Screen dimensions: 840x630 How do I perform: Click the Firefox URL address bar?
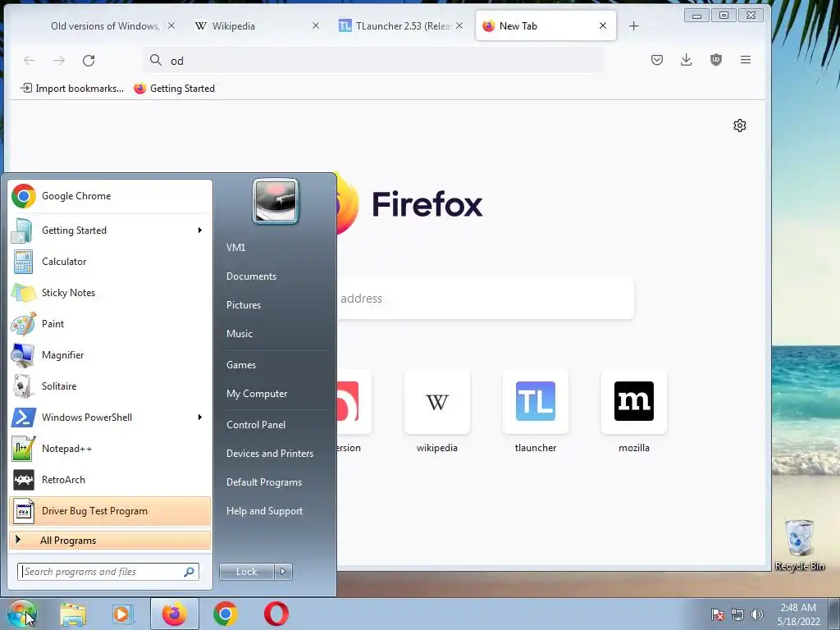[x=373, y=61]
